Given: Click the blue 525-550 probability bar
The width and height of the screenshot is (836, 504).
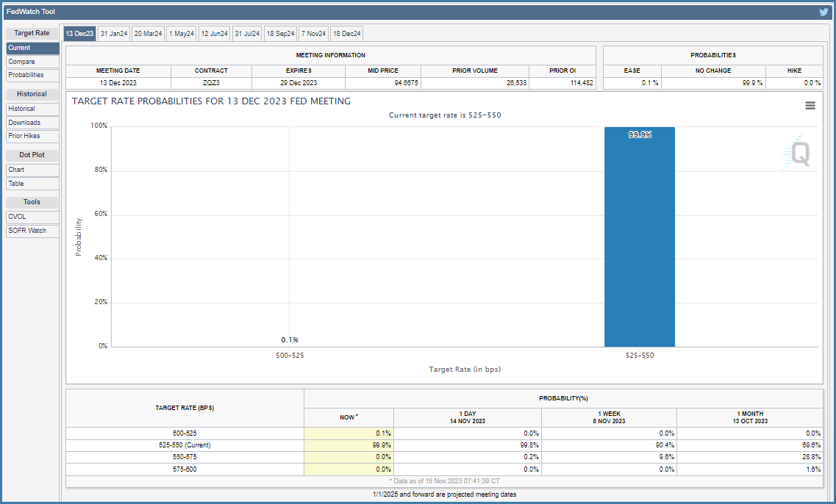Looking at the screenshot, I should pyautogui.click(x=639, y=237).
